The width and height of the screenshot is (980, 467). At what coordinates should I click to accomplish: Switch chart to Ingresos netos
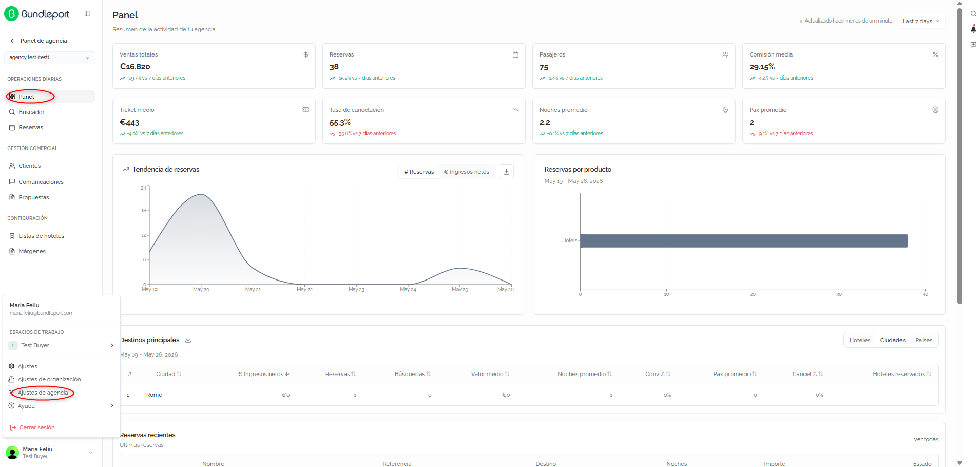tap(467, 172)
